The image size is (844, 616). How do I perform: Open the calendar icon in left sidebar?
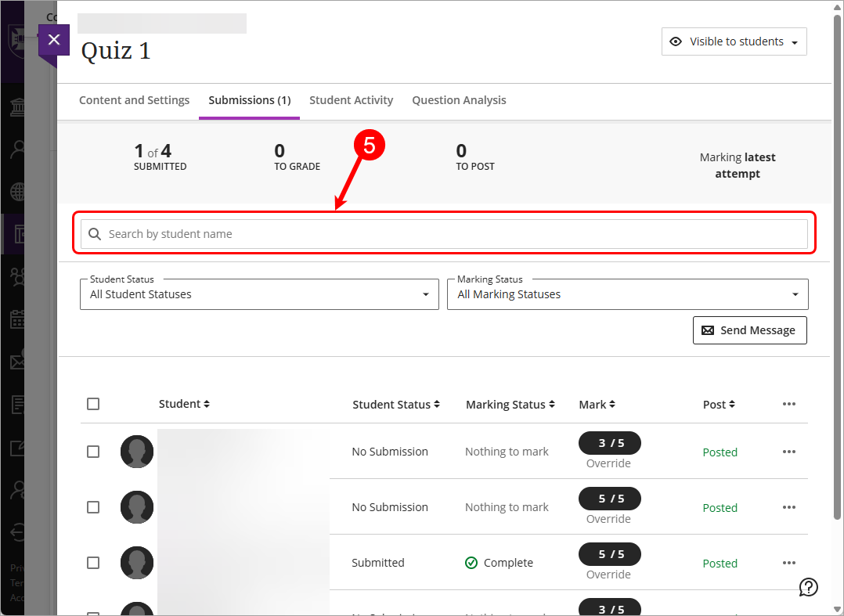pyautogui.click(x=17, y=319)
